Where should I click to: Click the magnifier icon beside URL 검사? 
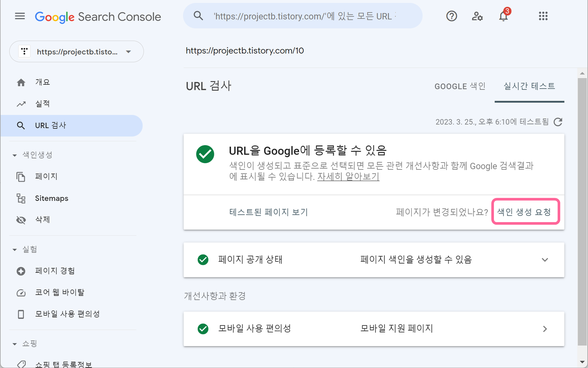coord(21,126)
